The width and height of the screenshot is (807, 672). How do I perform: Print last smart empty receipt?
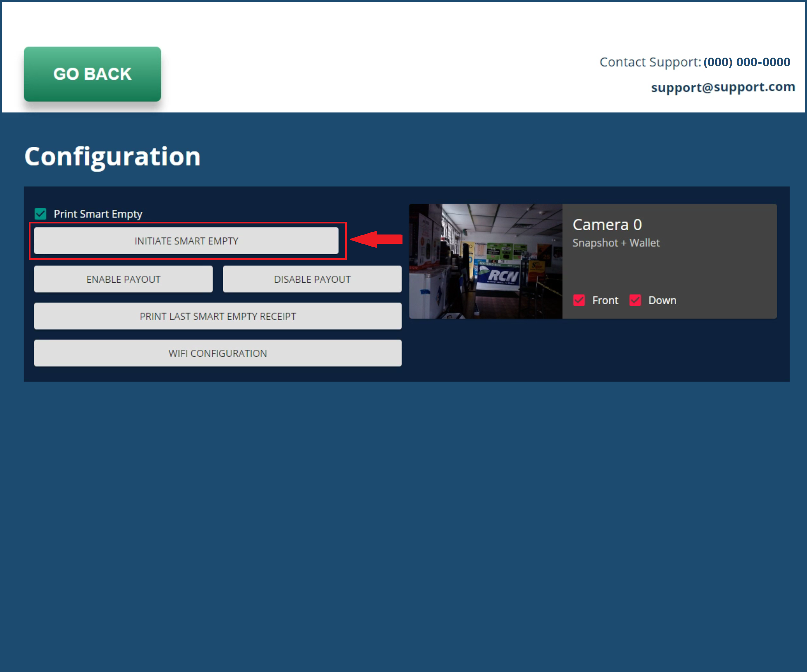coord(218,316)
